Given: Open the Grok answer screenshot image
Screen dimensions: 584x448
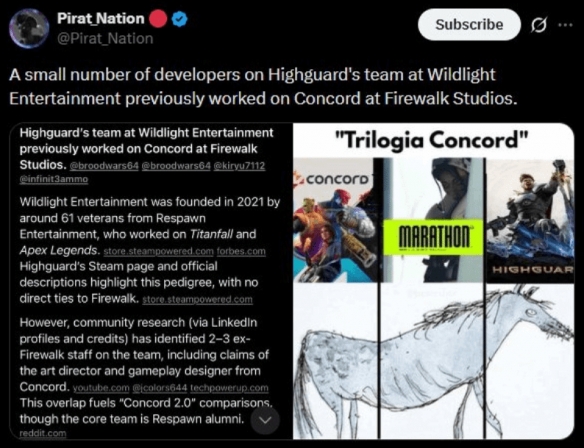Looking at the screenshot, I should pyautogui.click(x=150, y=281).
